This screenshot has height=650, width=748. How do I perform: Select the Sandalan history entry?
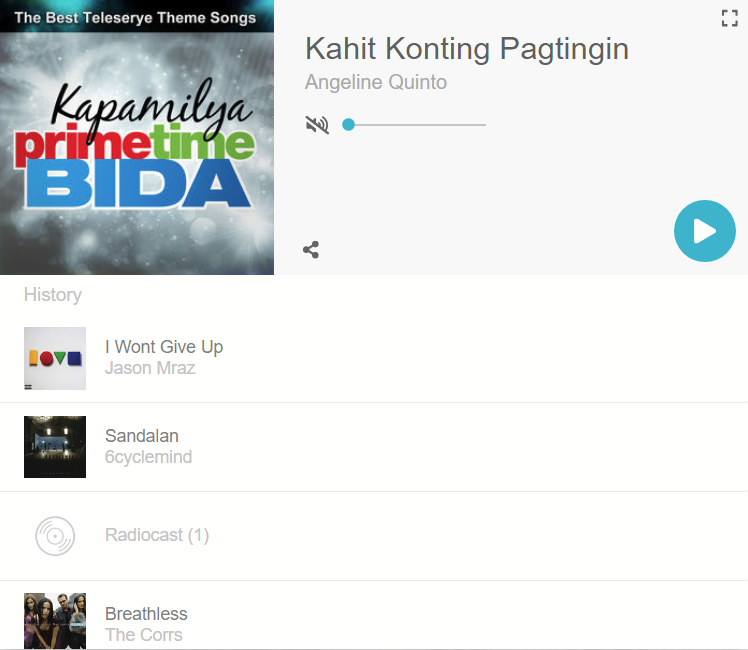tap(374, 447)
